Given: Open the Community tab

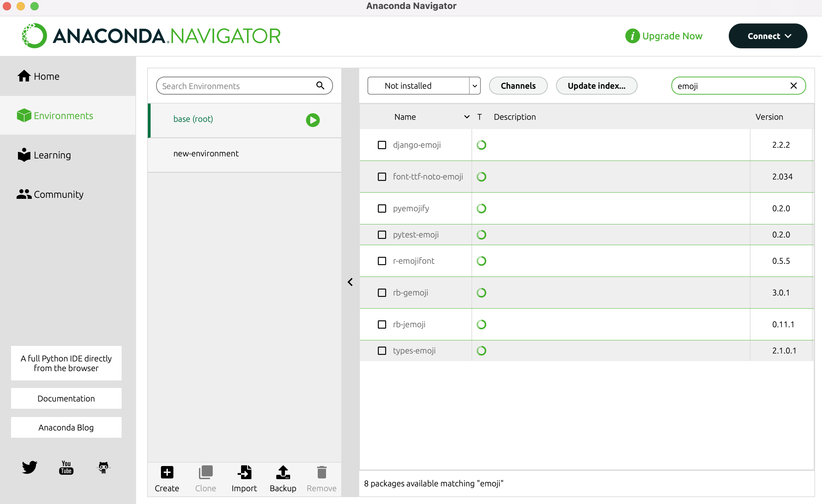Looking at the screenshot, I should click(68, 194).
